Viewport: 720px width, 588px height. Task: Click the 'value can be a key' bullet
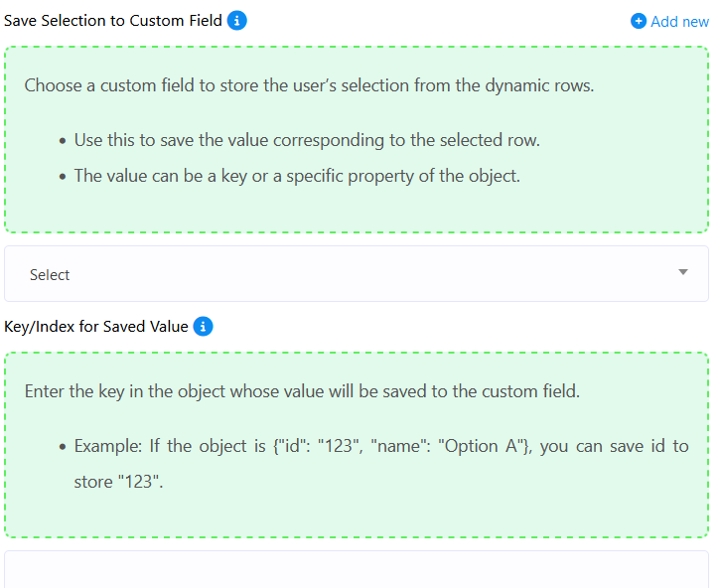297,176
